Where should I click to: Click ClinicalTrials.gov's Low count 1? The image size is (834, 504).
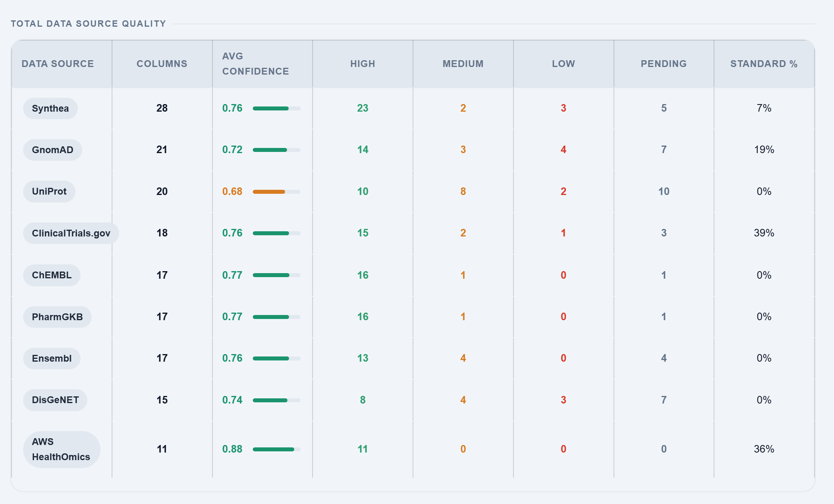coord(564,233)
